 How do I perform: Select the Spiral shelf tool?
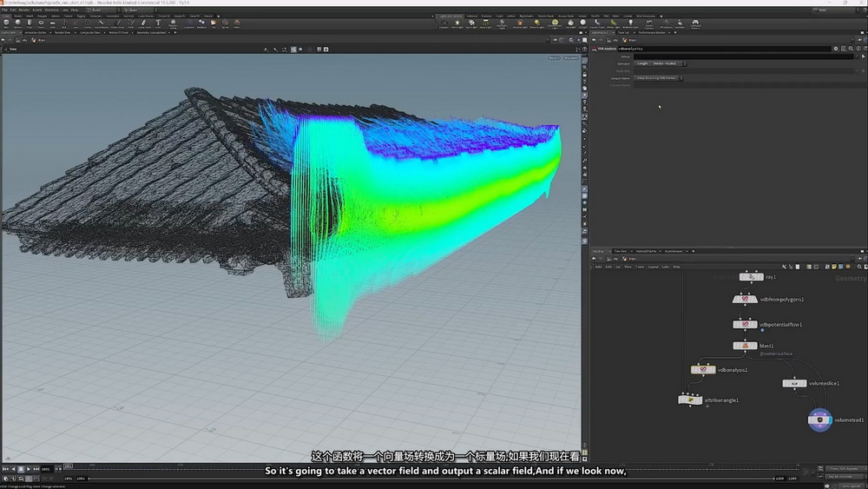[x=226, y=23]
